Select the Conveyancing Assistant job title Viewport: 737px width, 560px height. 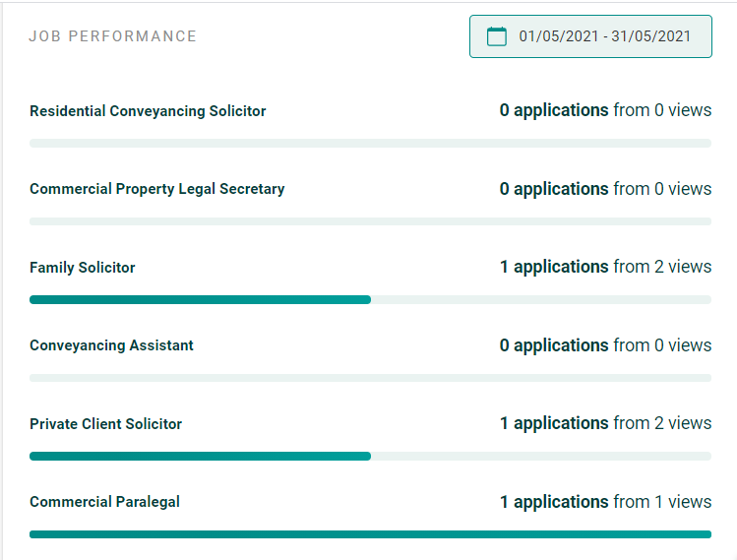(x=111, y=345)
